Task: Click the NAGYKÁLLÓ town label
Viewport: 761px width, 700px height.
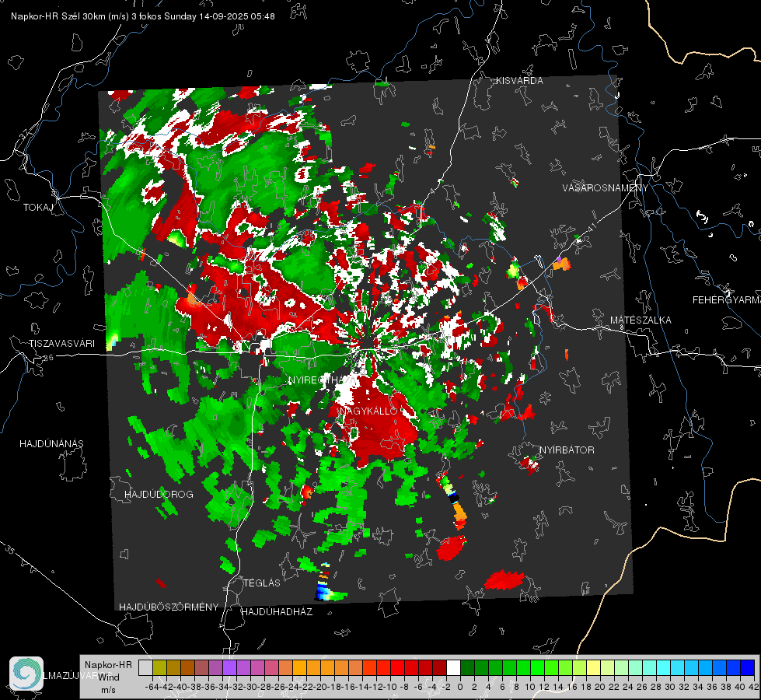Action: pos(368,411)
